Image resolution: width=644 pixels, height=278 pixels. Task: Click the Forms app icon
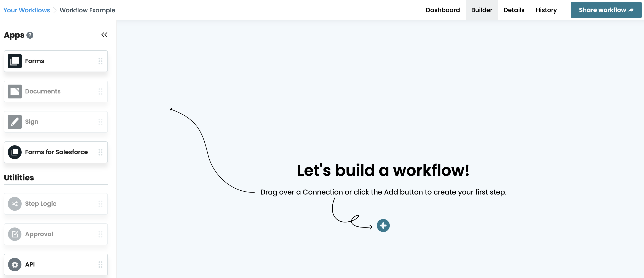pyautogui.click(x=15, y=61)
